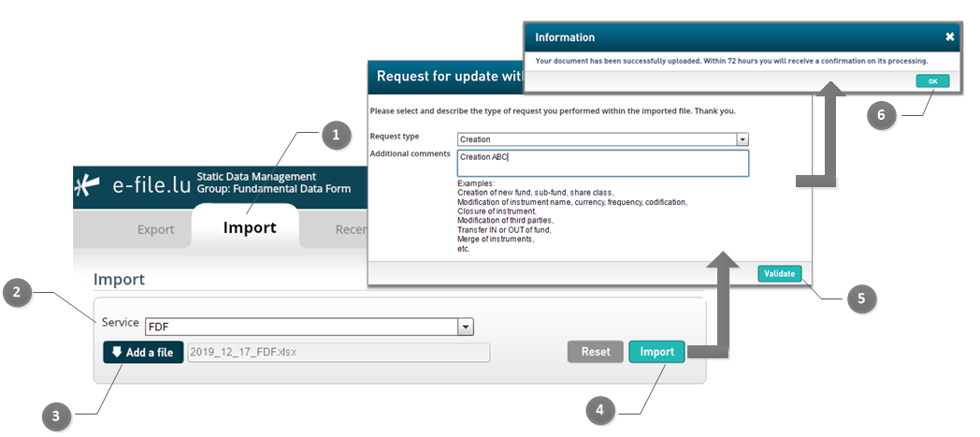The width and height of the screenshot is (980, 437).
Task: Click the Add a file button
Action: tap(143, 353)
